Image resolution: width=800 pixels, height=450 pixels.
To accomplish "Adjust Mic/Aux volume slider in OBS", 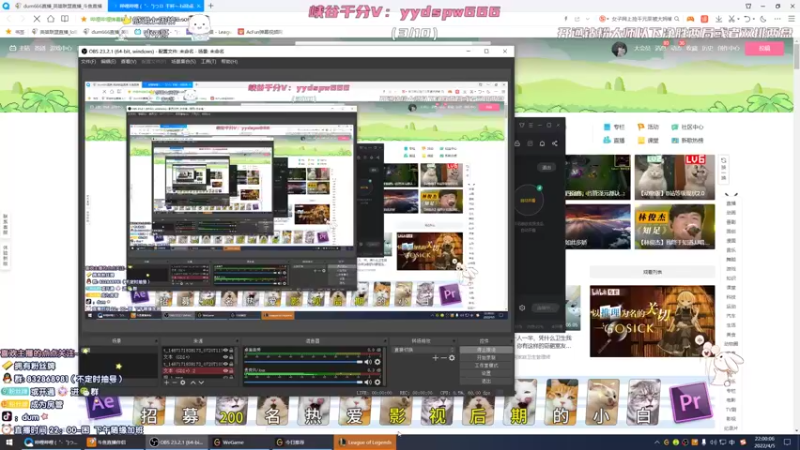I will 304,382.
